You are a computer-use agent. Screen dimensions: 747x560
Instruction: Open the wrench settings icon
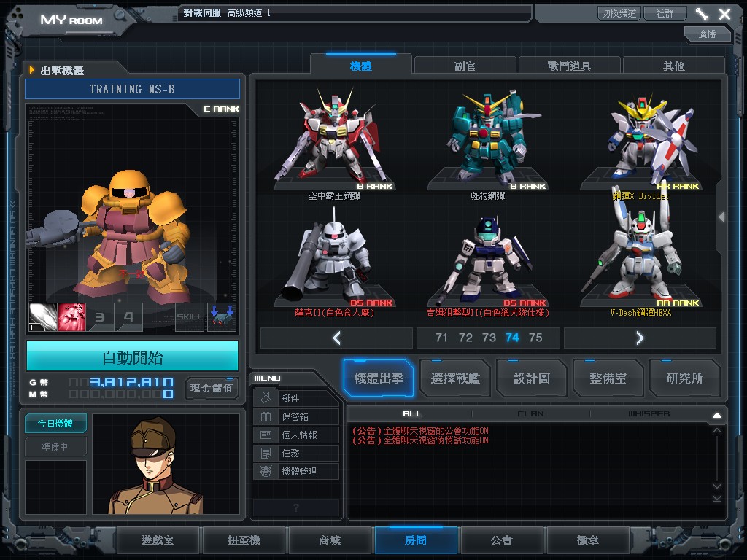702,14
